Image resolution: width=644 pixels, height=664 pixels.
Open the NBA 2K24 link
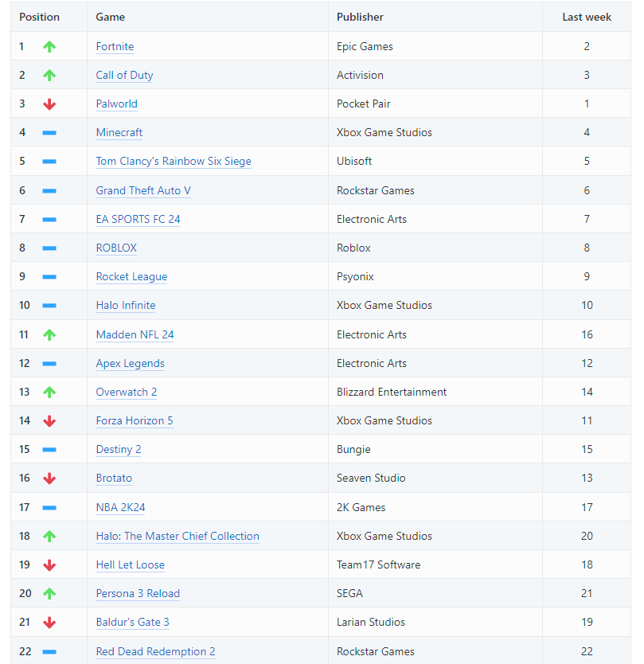click(121, 508)
